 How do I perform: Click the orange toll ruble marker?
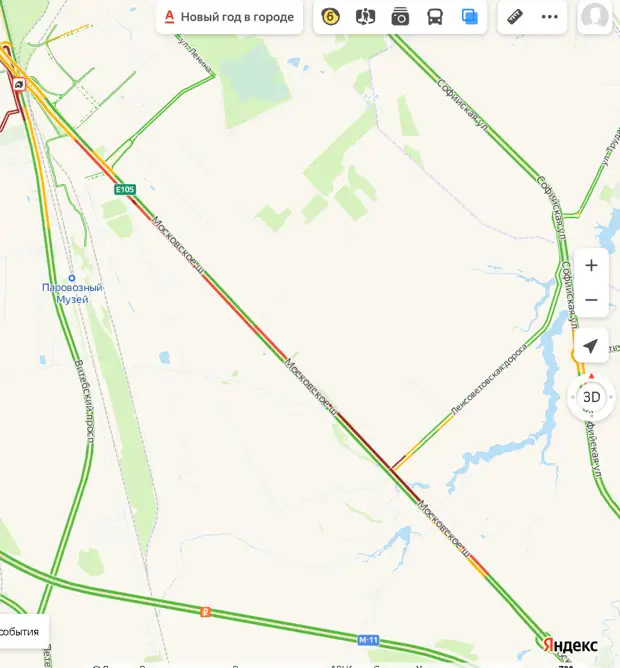tap(205, 612)
